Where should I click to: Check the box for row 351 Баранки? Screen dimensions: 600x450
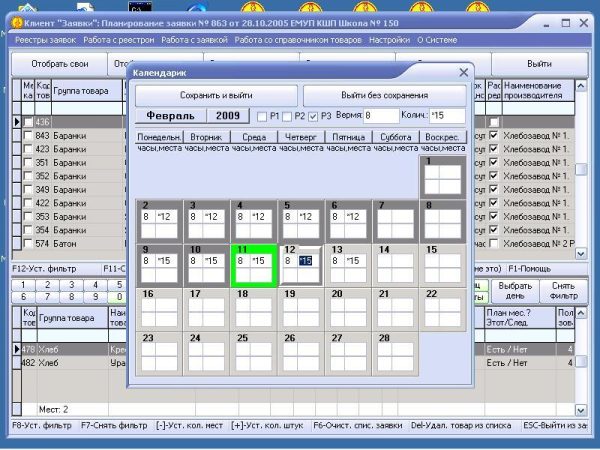(x=28, y=163)
